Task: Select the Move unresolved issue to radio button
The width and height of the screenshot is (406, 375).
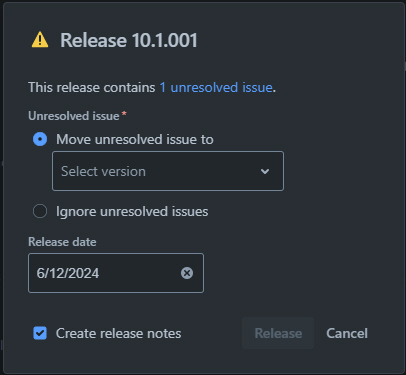Action: pyautogui.click(x=40, y=139)
